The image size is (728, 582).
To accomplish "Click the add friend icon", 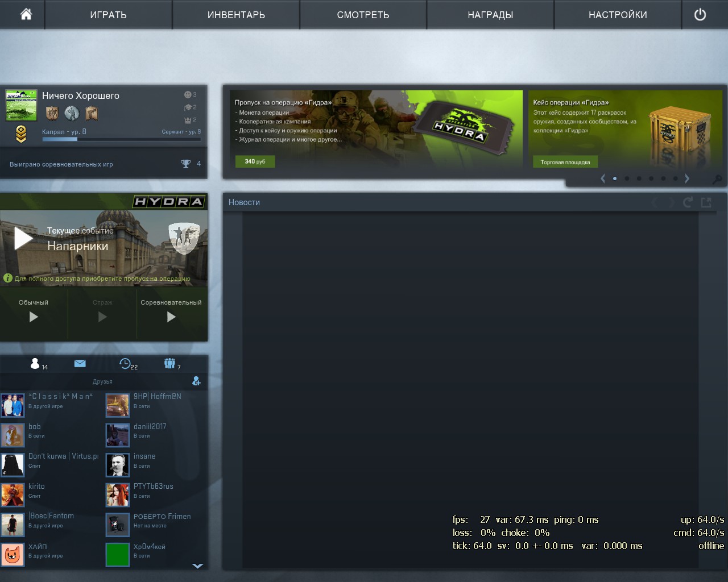I will coord(196,381).
